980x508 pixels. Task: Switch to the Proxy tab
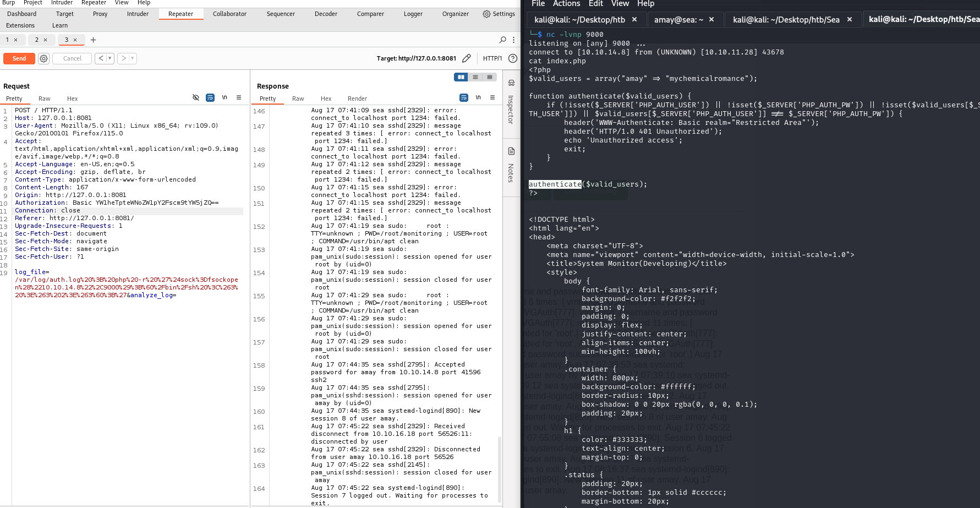click(100, 14)
